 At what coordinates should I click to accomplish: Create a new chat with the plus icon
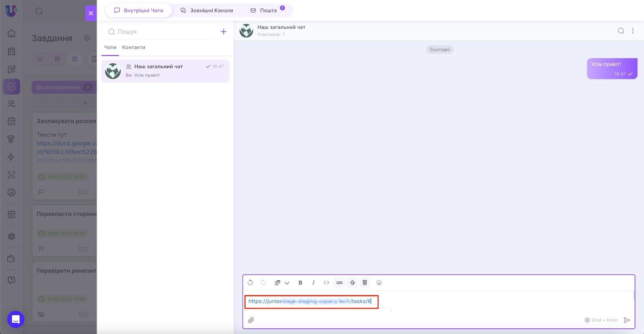click(224, 31)
